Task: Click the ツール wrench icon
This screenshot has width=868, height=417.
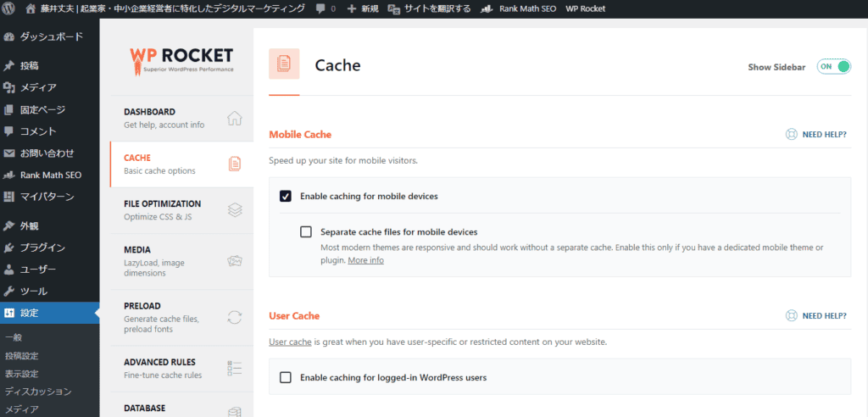Action: coord(8,292)
